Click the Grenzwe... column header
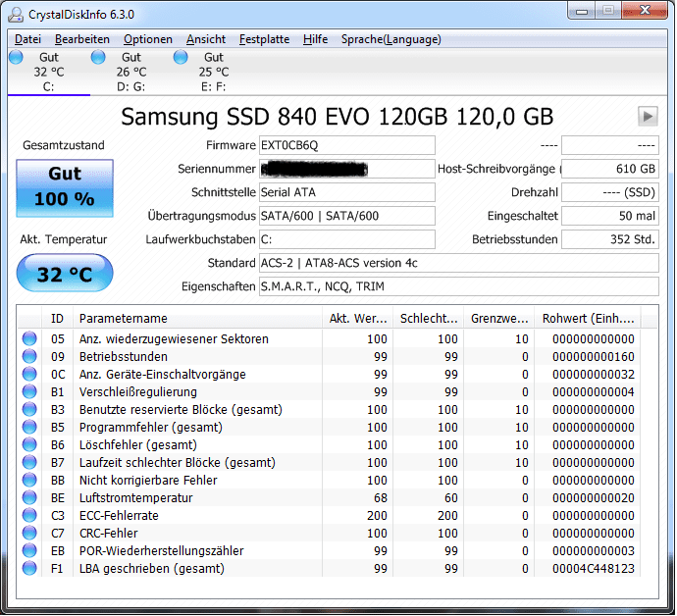This screenshot has width=677, height=616. 499,319
